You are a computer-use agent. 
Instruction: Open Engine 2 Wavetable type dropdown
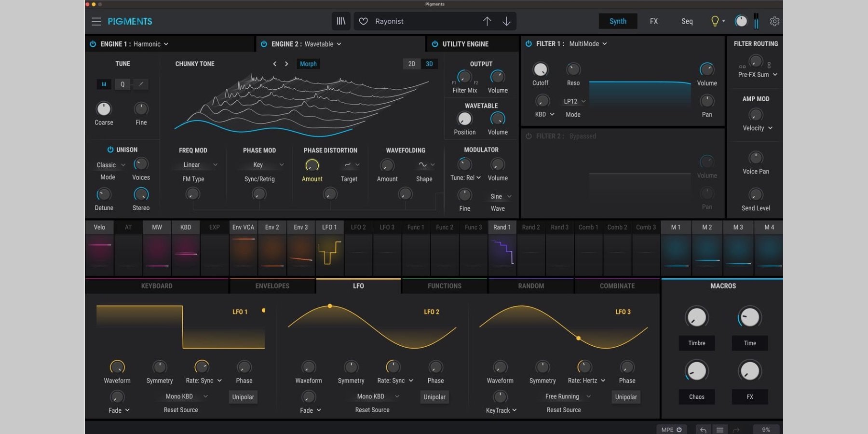pos(323,44)
